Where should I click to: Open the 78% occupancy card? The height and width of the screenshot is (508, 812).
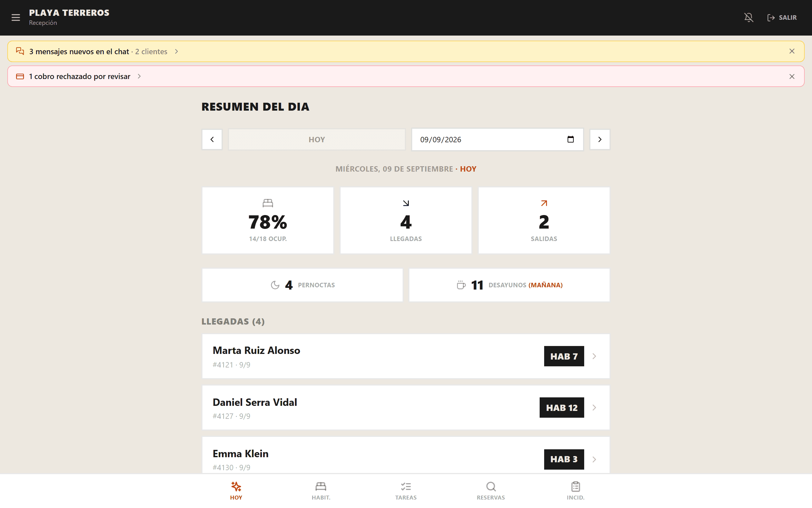(x=268, y=220)
